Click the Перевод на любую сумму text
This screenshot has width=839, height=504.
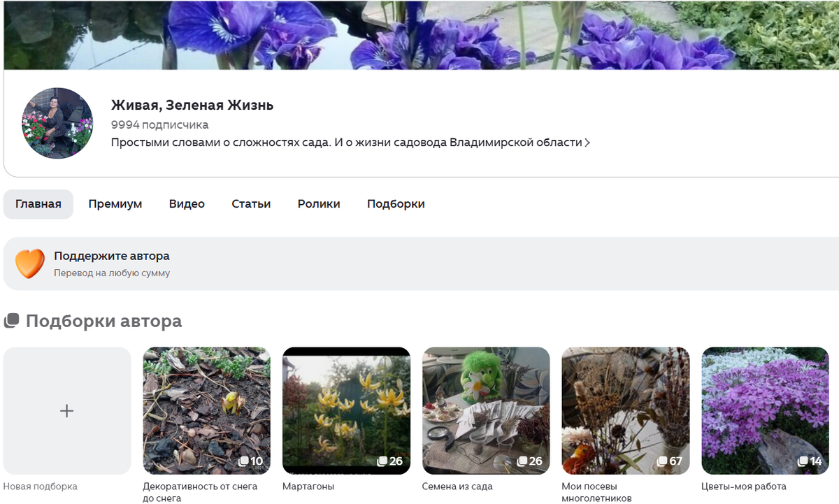tap(112, 273)
